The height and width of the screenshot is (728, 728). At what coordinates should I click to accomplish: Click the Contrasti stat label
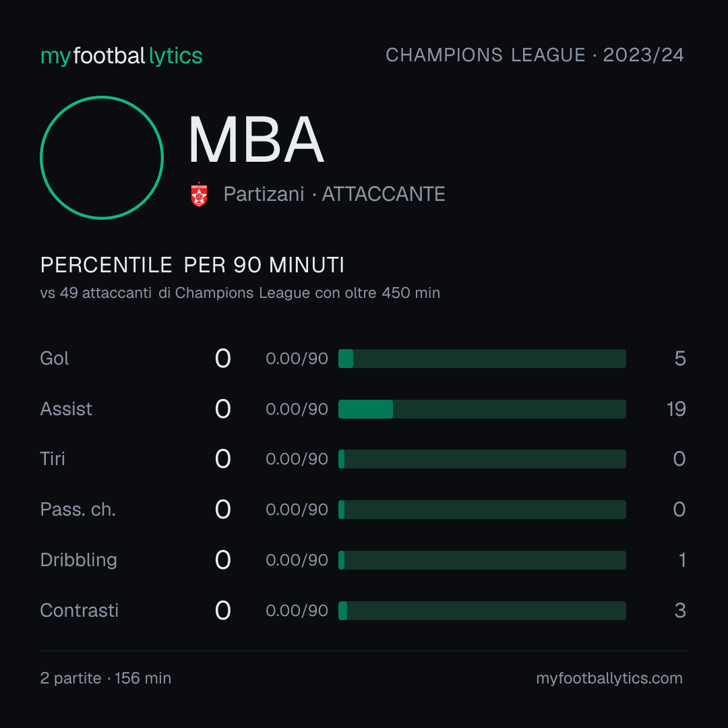[x=80, y=611]
